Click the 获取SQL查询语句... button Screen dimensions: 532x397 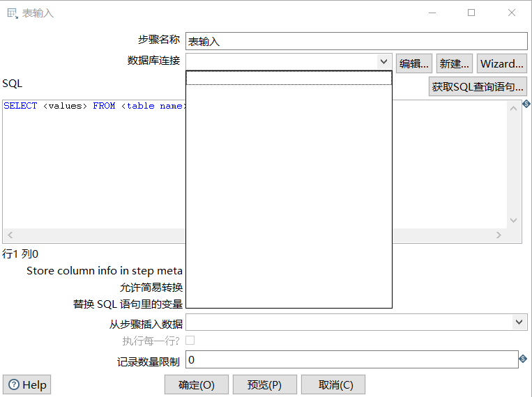pyautogui.click(x=478, y=86)
